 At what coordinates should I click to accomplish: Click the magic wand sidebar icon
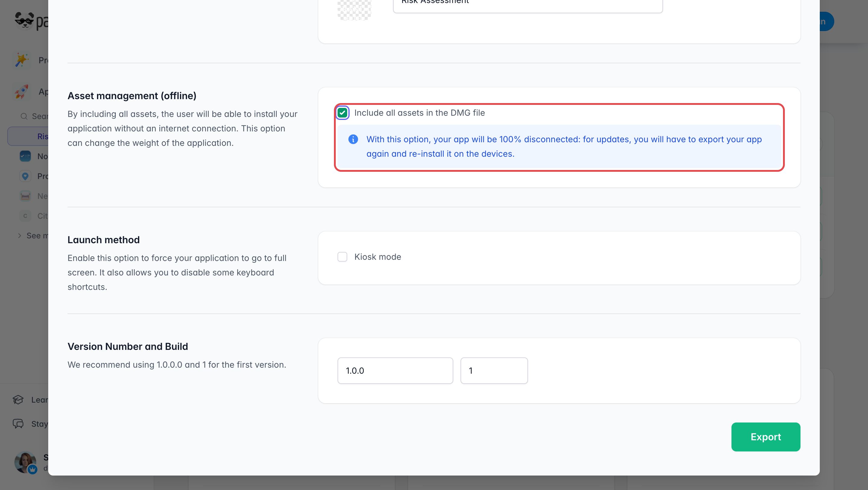22,60
